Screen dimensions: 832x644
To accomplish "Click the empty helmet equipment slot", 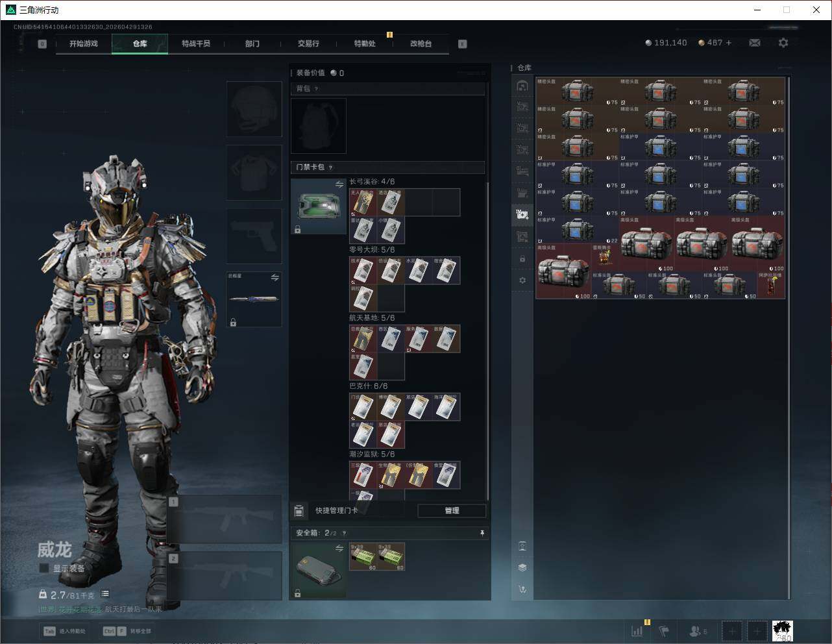I will coord(254,109).
